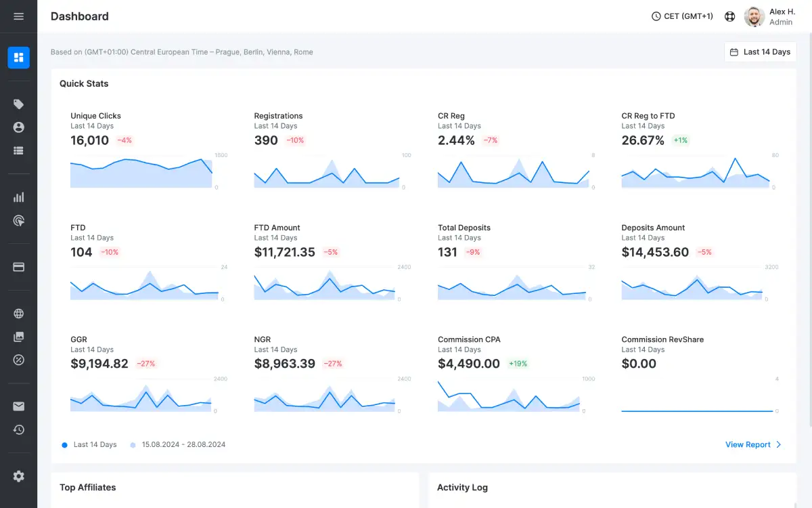Image resolution: width=812 pixels, height=508 pixels.
Task: Open the user account icon in the sidebar
Action: coord(18,127)
